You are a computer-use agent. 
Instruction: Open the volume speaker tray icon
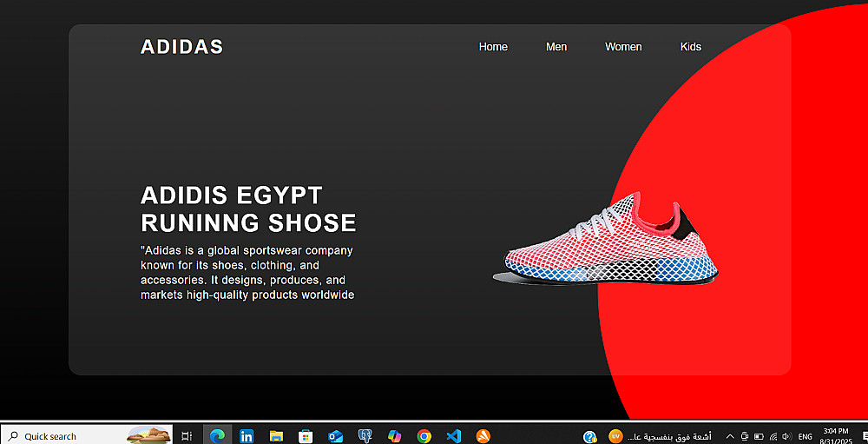point(786,437)
